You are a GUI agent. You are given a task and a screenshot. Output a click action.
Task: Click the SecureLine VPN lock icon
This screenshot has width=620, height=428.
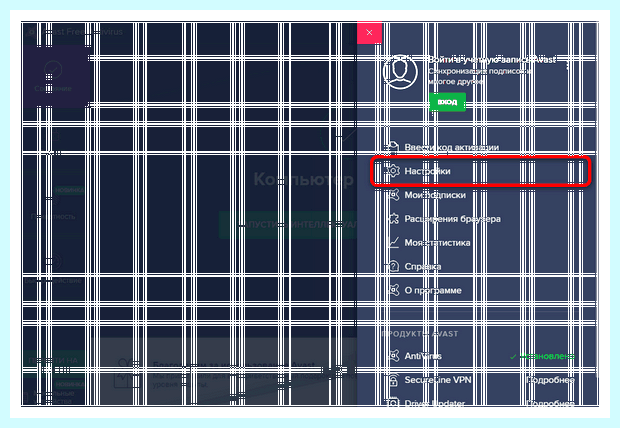[393, 380]
